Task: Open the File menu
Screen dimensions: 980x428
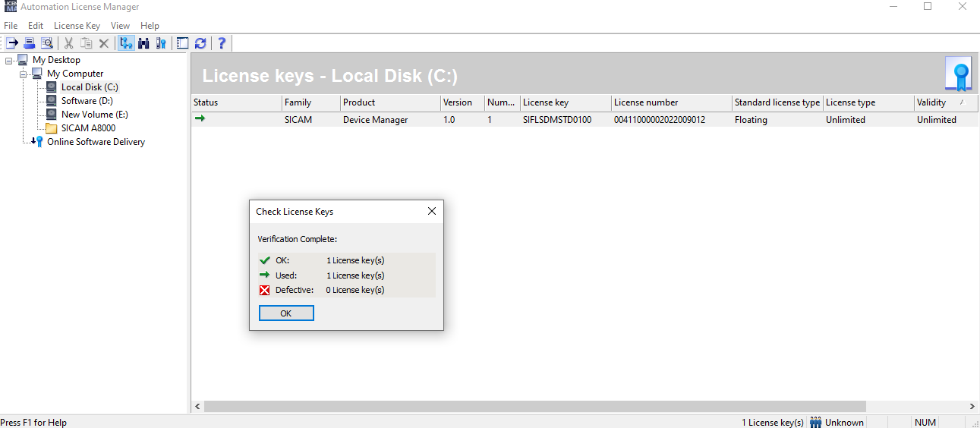Action: click(x=11, y=26)
